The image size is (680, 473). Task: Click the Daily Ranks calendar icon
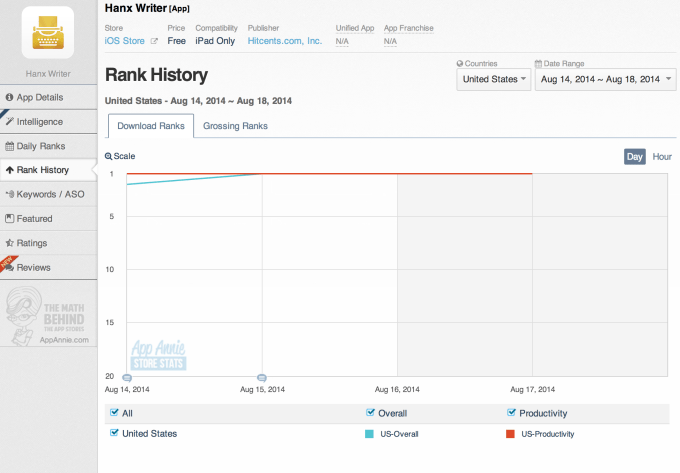pyautogui.click(x=10, y=146)
